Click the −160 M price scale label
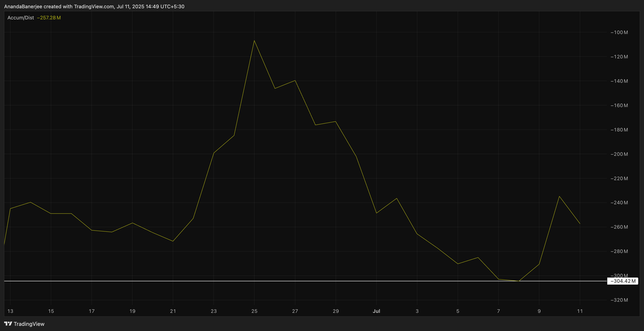This screenshot has height=331, width=644. pyautogui.click(x=619, y=105)
